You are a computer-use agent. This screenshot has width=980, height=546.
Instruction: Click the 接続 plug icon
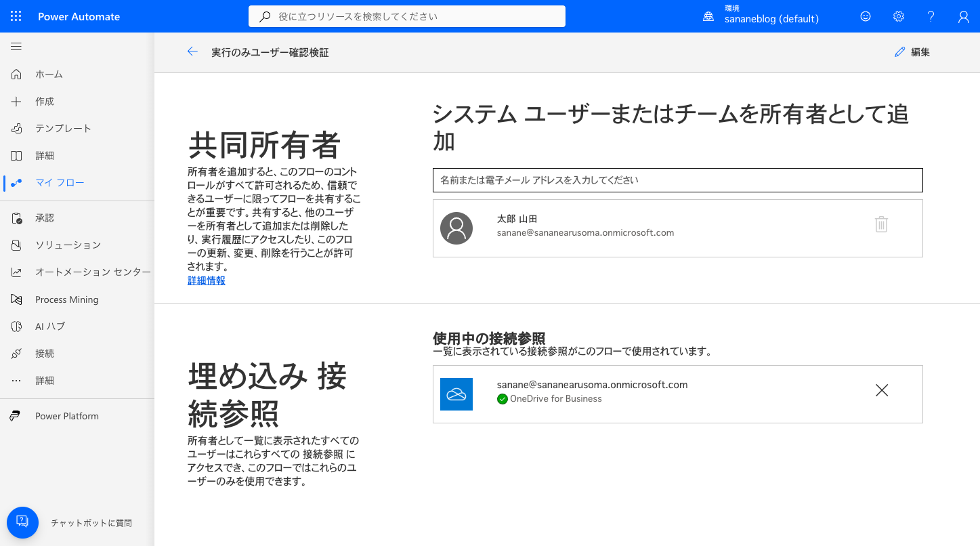pyautogui.click(x=16, y=353)
